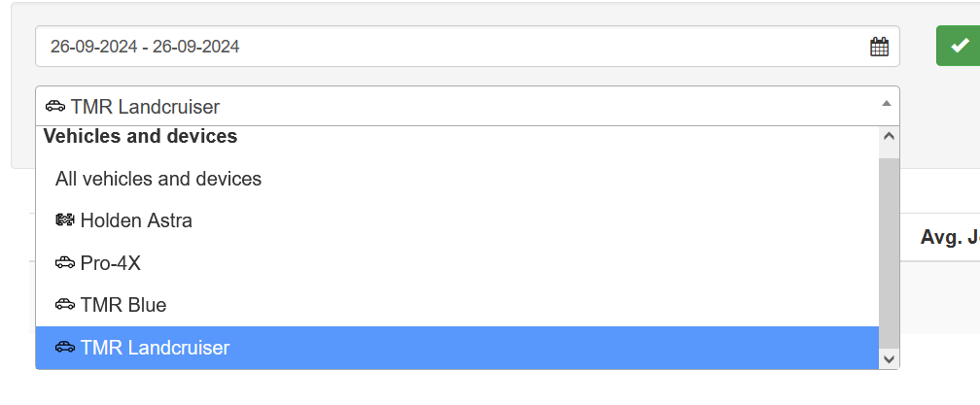980x405 pixels.
Task: Select TMR Blue option
Action: [x=458, y=305]
